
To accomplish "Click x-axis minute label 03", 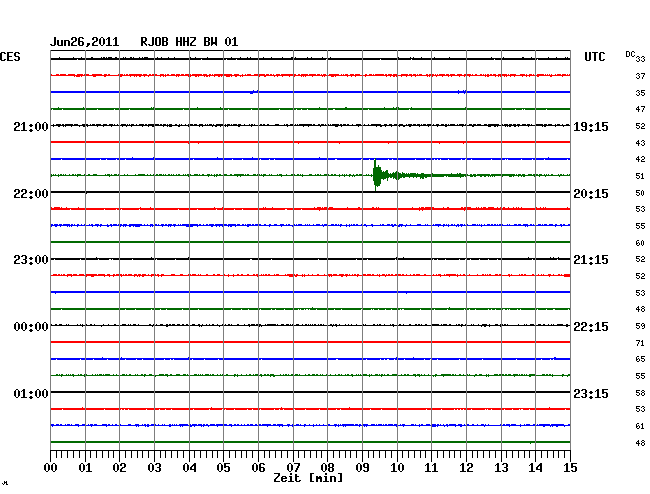I will 154,467.
